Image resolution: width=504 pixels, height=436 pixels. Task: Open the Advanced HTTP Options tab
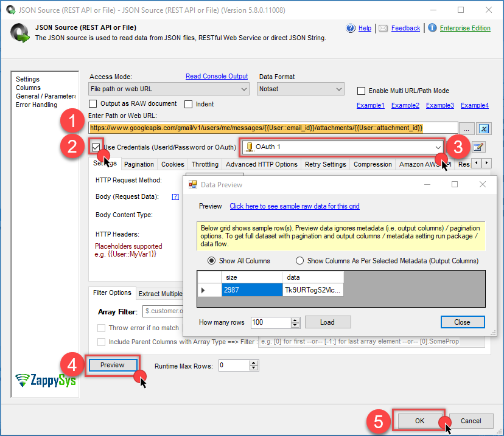pyautogui.click(x=261, y=164)
